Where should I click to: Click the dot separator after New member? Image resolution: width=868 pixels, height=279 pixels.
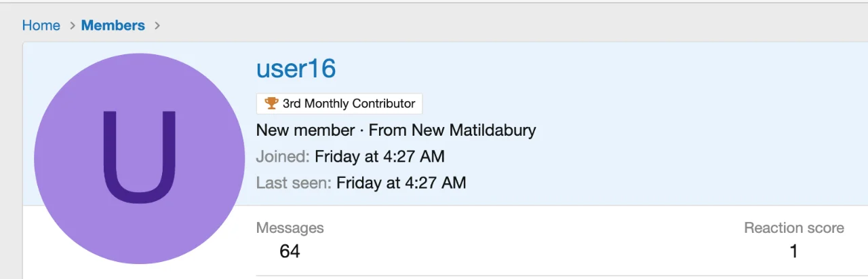tap(361, 130)
